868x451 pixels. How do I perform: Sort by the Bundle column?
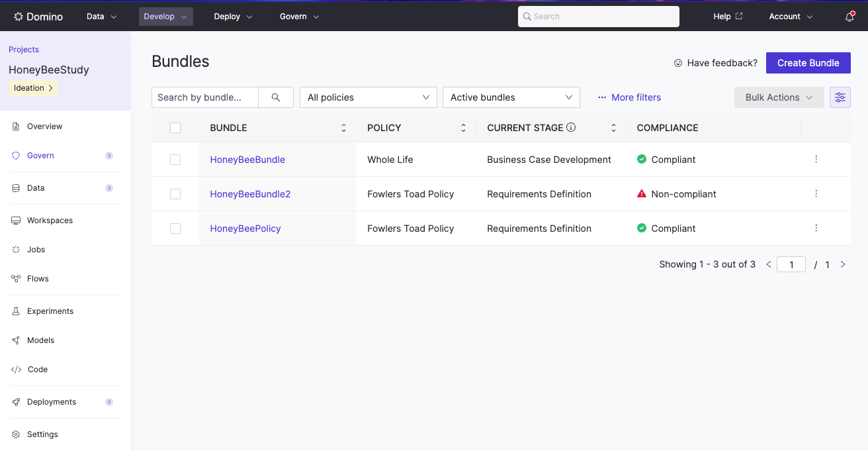coord(343,128)
